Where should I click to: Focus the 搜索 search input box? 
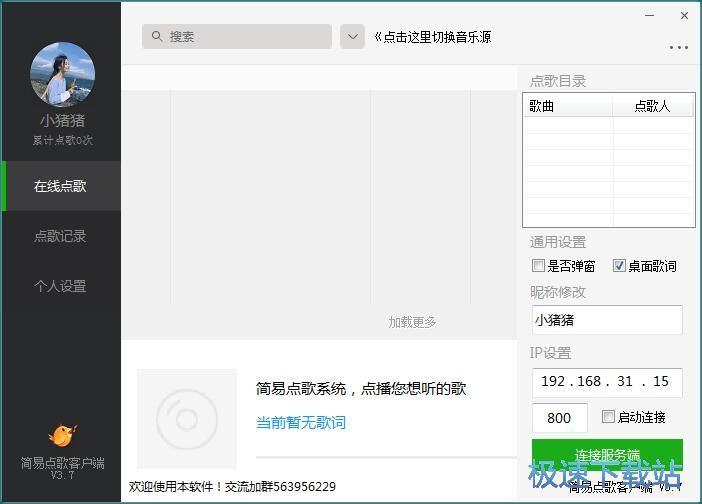pyautogui.click(x=237, y=36)
